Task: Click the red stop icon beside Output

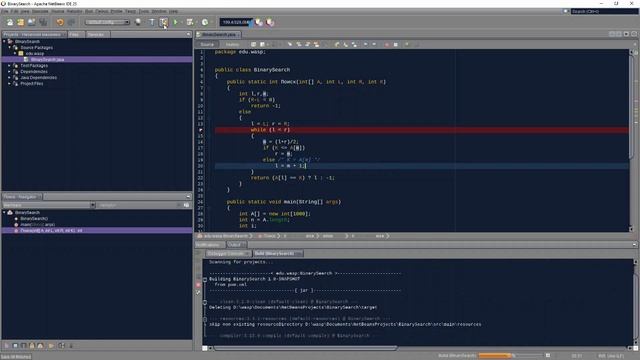Action: pos(198,284)
